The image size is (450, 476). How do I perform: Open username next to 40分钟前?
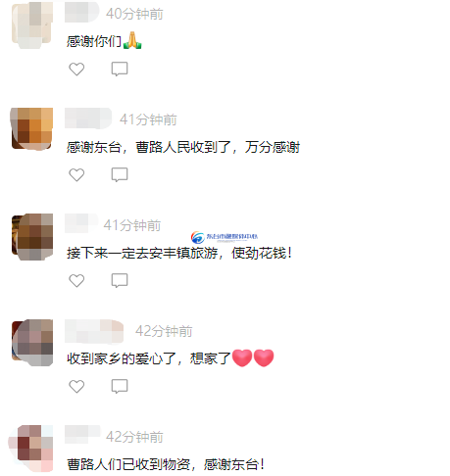(x=81, y=12)
